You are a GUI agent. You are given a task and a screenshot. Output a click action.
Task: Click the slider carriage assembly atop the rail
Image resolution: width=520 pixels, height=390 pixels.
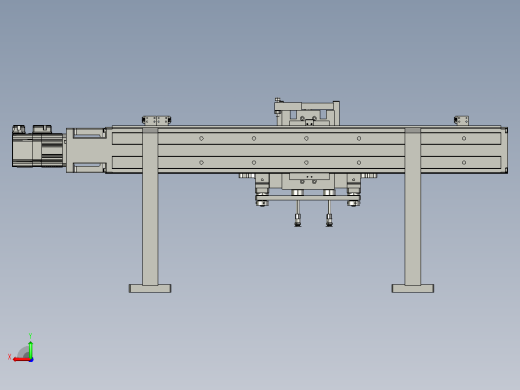point(307,113)
